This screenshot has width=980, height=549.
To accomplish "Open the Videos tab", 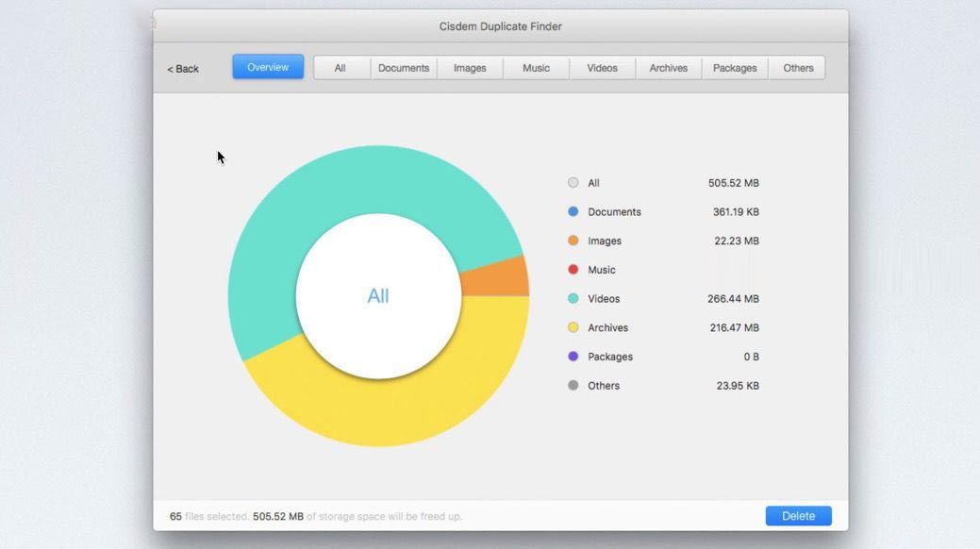I will pos(603,68).
